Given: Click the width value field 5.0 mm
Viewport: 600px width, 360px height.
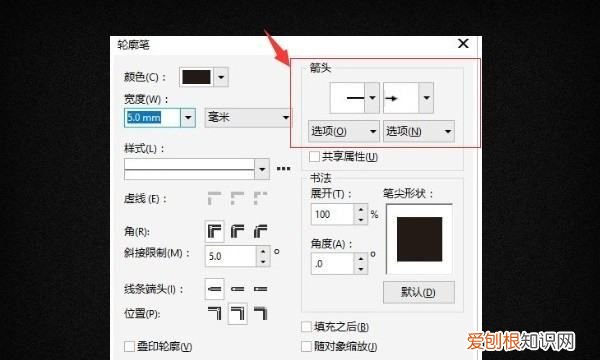Looking at the screenshot, I should coord(152,117).
